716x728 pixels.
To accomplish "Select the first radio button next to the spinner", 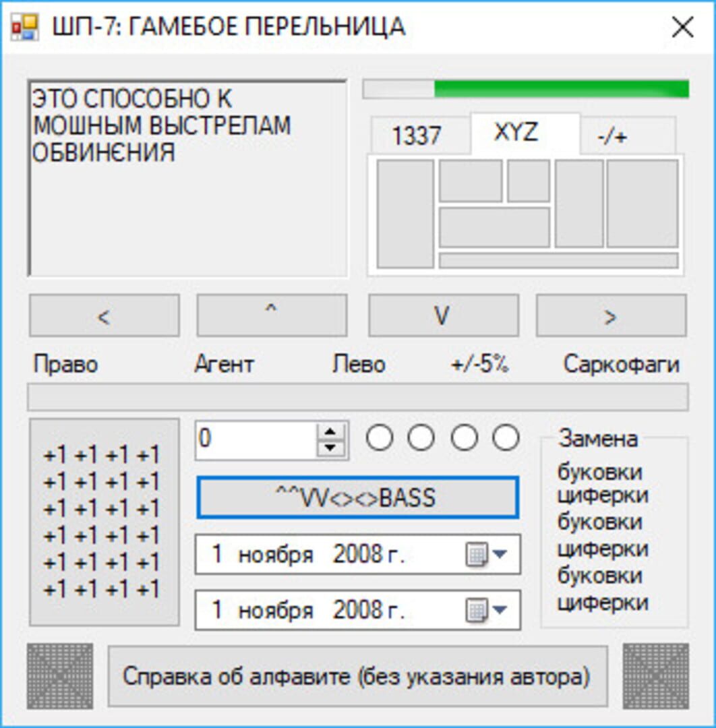I will [380, 437].
